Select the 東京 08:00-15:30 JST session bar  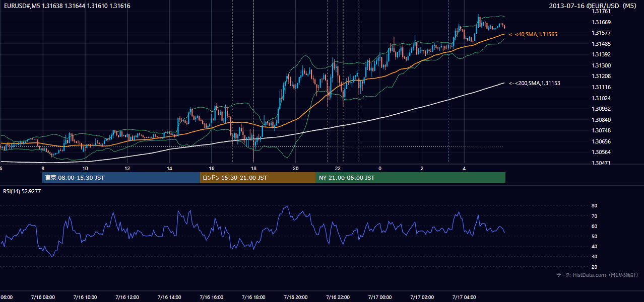[x=121, y=178]
